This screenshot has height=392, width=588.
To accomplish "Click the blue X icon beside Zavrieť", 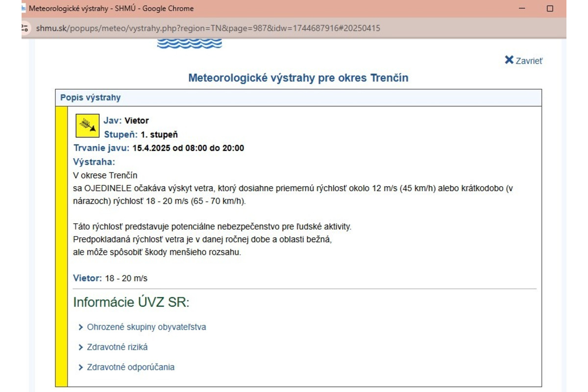I will tap(510, 60).
